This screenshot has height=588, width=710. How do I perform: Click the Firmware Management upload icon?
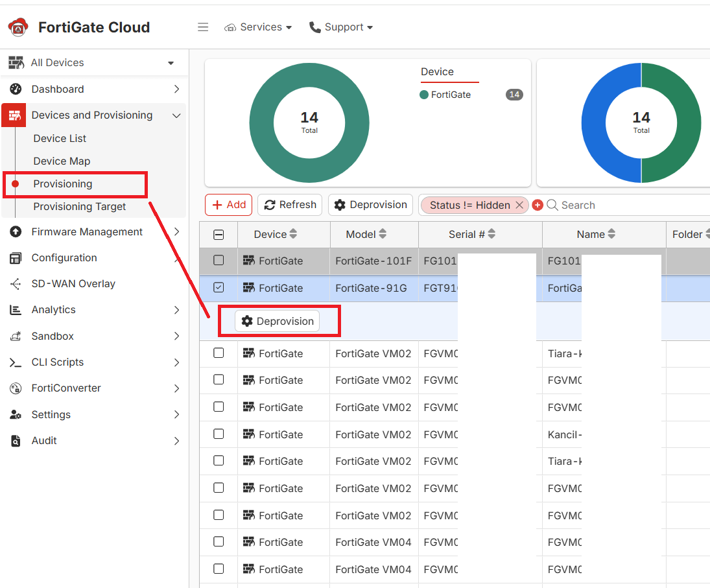[x=16, y=231]
